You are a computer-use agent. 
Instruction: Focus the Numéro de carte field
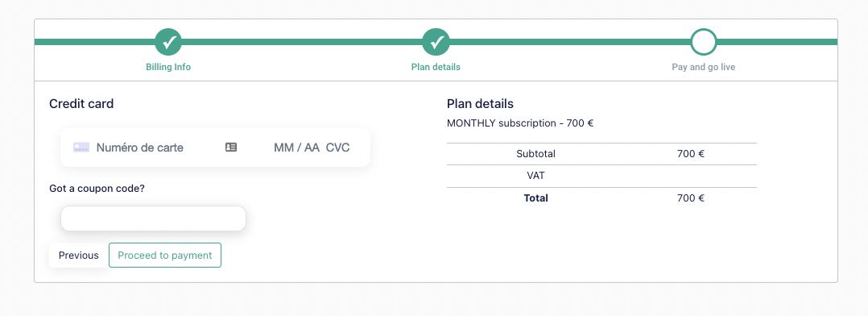pos(148,148)
